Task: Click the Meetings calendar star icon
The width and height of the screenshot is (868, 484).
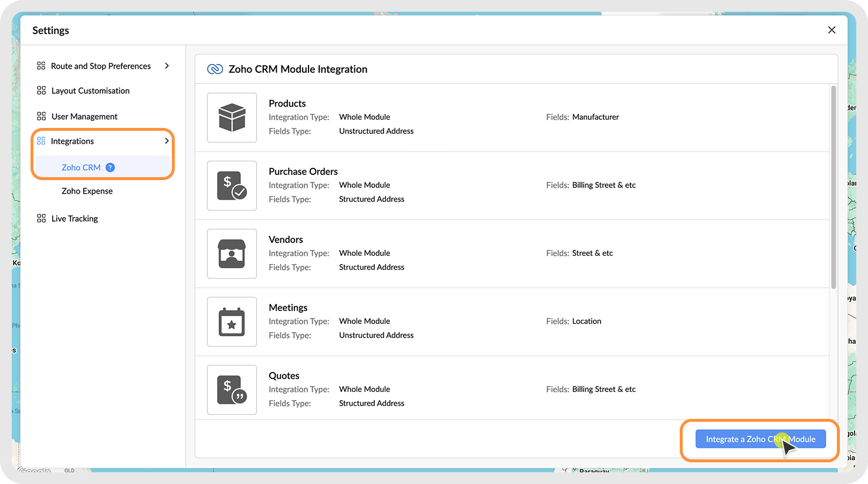Action: click(x=232, y=321)
